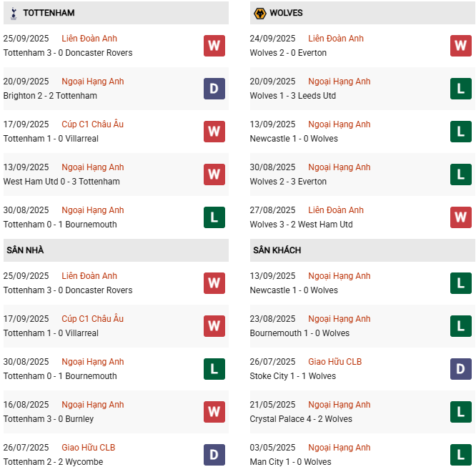Click the D badge for Brighton 2-2 Tottenham

coord(214,89)
